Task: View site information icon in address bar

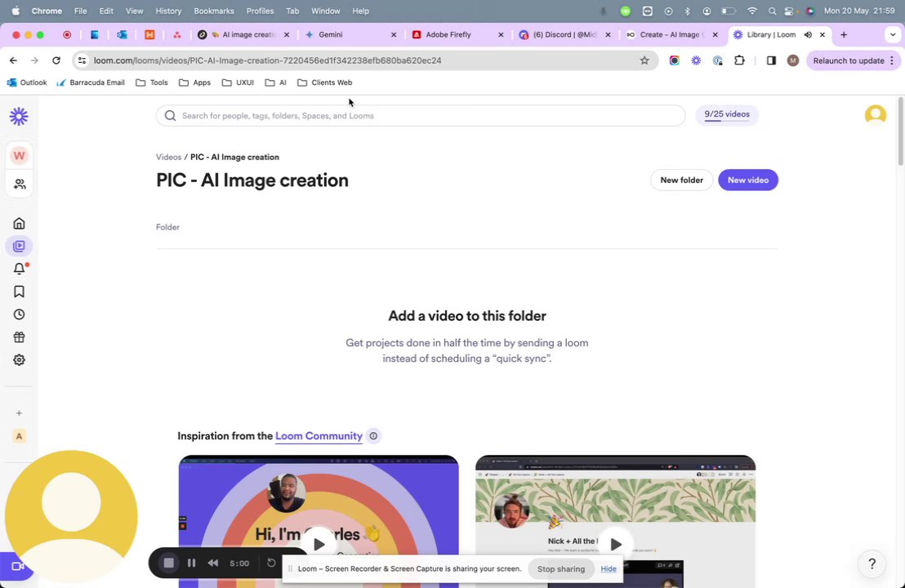Action: point(82,60)
